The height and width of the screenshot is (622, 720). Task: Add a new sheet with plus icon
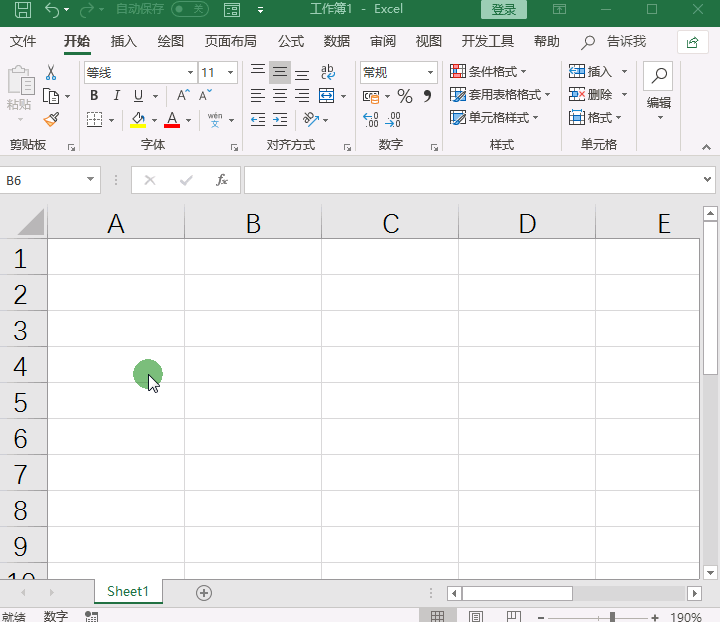click(204, 592)
